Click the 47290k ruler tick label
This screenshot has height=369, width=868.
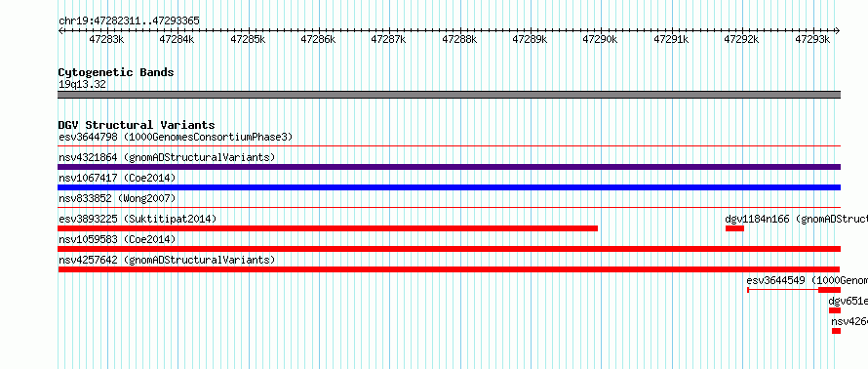(x=601, y=39)
